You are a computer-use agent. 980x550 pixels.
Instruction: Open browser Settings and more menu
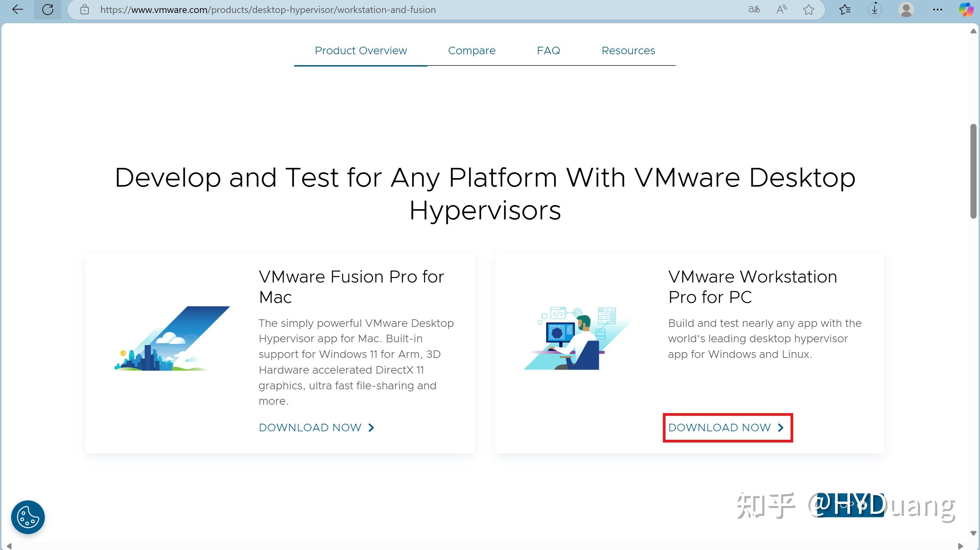click(x=938, y=10)
